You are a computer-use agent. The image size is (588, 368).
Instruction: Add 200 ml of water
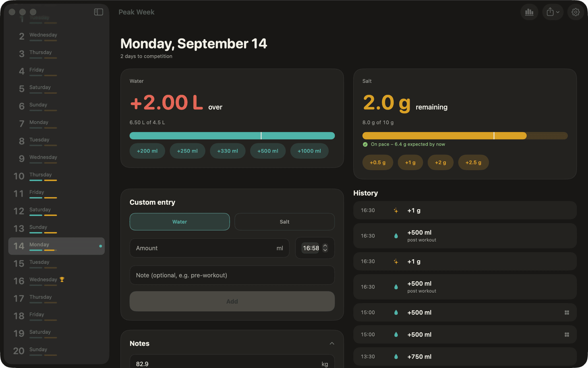coord(147,151)
